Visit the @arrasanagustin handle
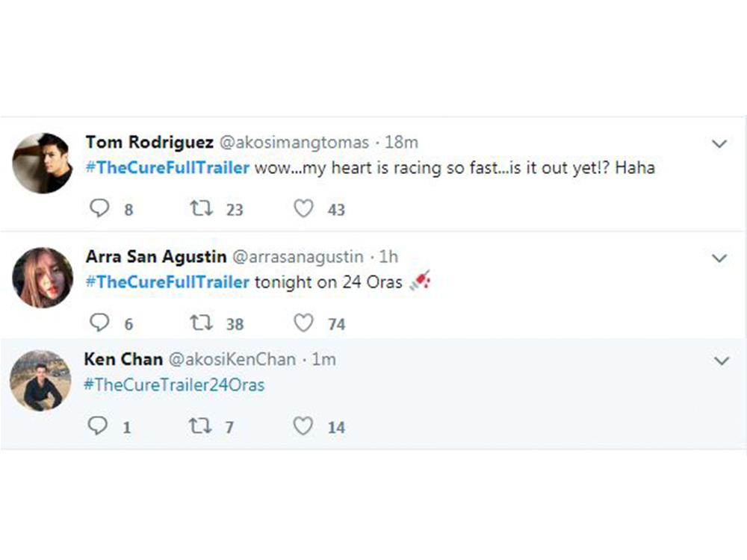Image resolution: width=747 pixels, height=560 pixels. click(298, 257)
